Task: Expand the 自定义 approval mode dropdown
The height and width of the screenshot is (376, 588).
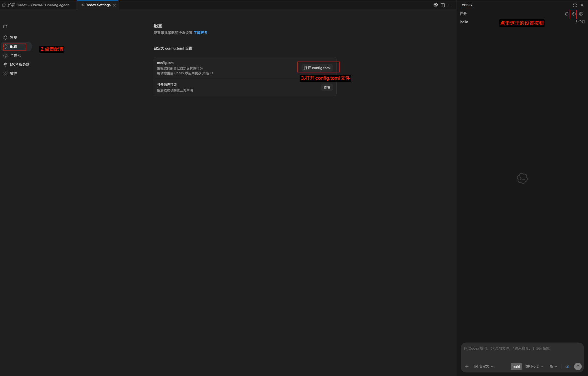Action: click(x=484, y=366)
